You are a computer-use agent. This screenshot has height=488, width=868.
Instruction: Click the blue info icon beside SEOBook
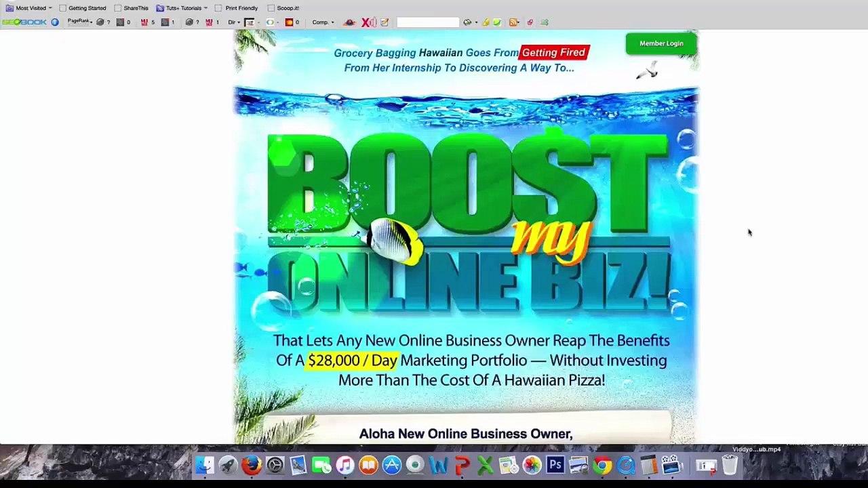(55, 22)
